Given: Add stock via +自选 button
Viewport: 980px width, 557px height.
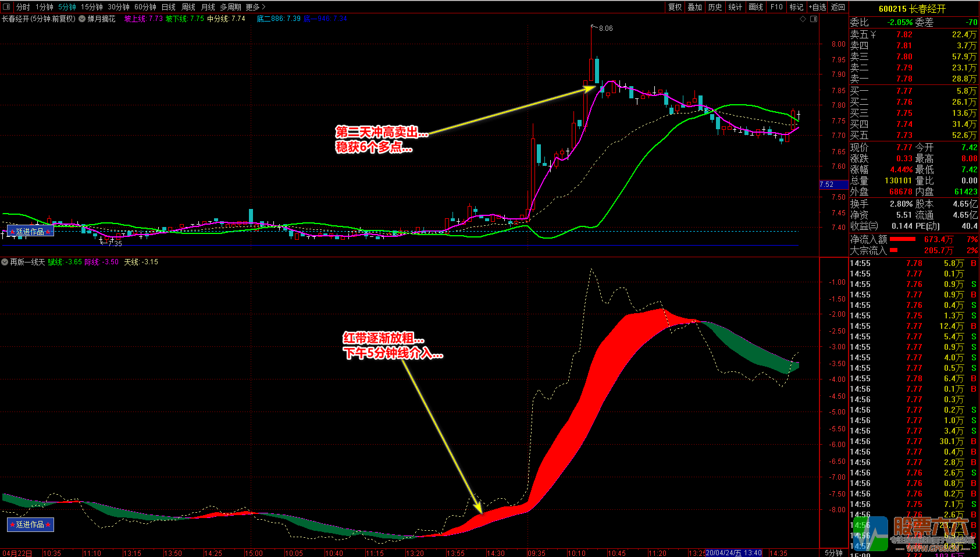Looking at the screenshot, I should [x=817, y=7].
